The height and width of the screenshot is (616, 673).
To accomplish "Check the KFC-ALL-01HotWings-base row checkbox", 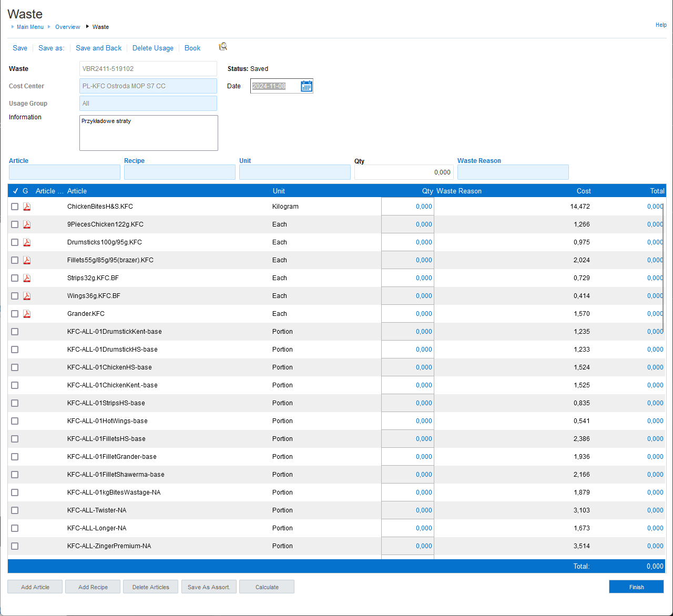I will tap(15, 421).
